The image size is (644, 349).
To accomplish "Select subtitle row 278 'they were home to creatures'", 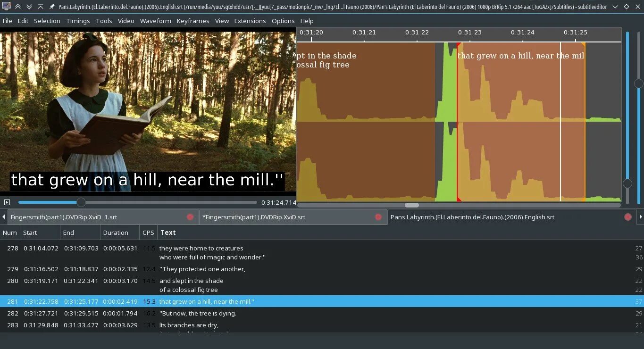I will point(322,253).
